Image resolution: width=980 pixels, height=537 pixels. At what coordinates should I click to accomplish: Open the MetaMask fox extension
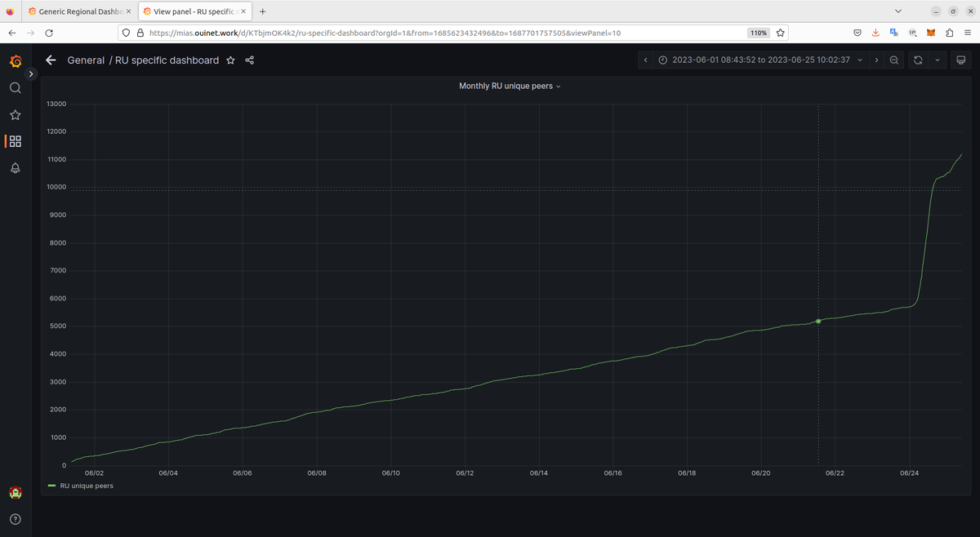[x=932, y=33]
